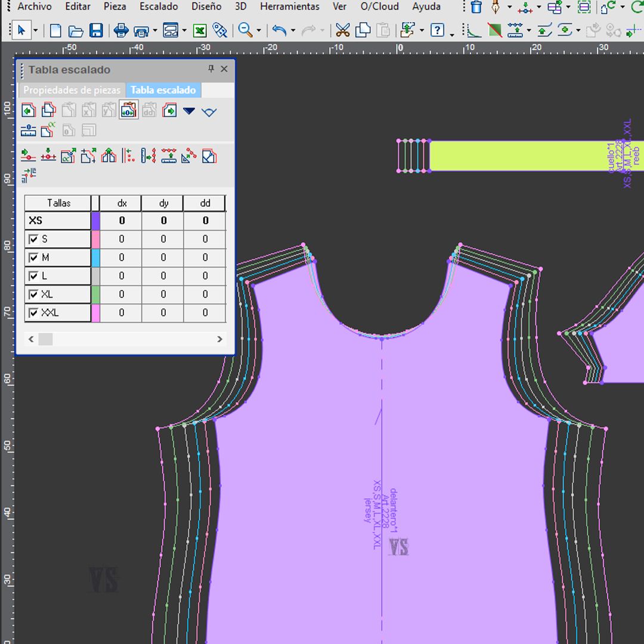
Task: Open the Escalado menu
Action: (159, 7)
